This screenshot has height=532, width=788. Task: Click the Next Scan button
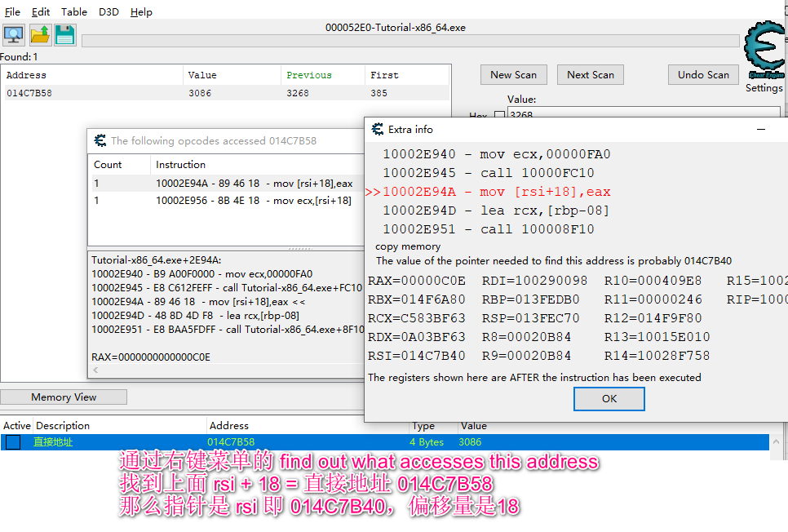pyautogui.click(x=591, y=74)
